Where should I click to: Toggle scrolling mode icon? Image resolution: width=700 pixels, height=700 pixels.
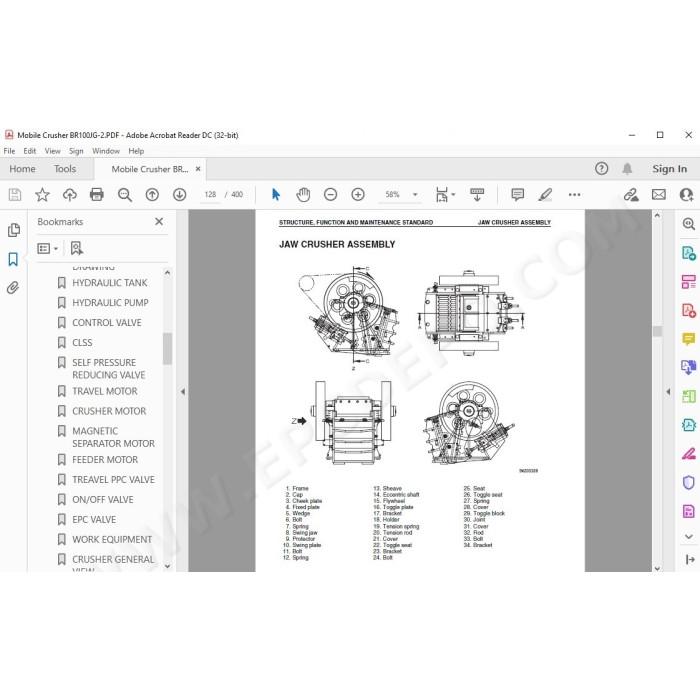pos(477,195)
